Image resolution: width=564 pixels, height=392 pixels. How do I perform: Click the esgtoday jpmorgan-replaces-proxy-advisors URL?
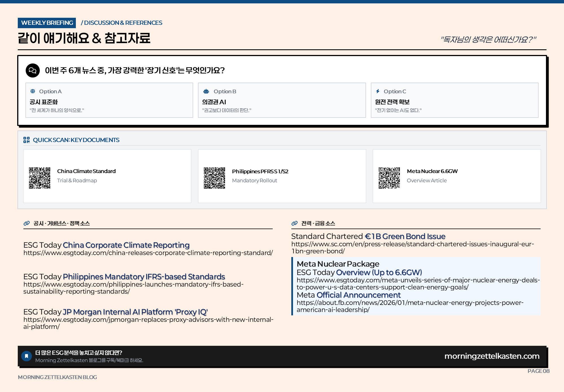pyautogui.click(x=148, y=323)
